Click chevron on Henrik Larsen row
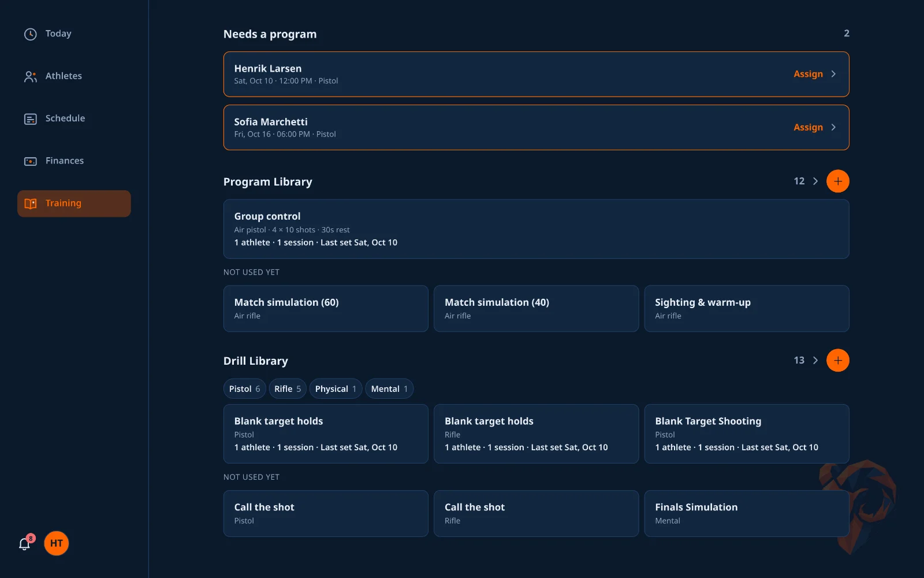The height and width of the screenshot is (578, 924). 833,74
